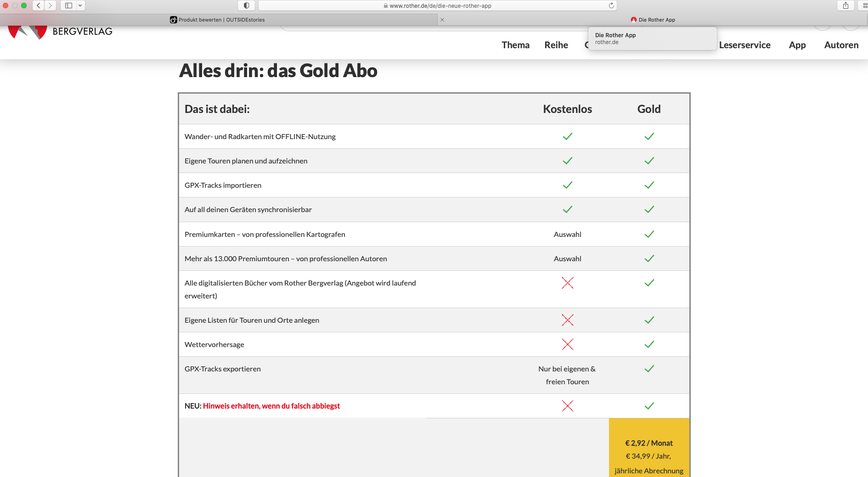Click Eigene Listen für Touren und Orte anlegen
The image size is (868, 477).
click(x=252, y=320)
